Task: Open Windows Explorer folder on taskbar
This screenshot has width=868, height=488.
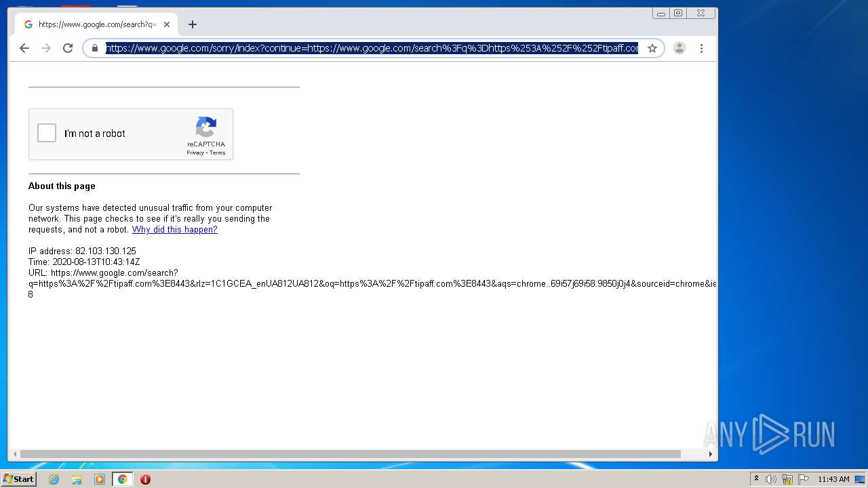Action: [x=77, y=479]
